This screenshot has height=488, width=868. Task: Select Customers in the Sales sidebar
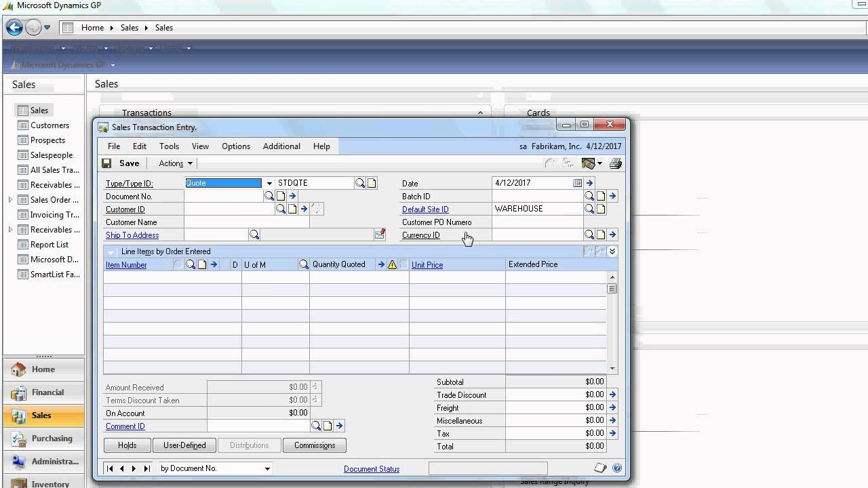[50, 125]
